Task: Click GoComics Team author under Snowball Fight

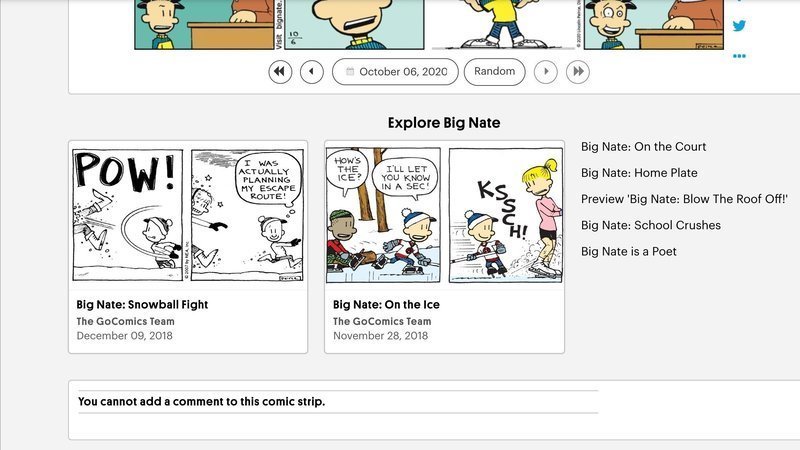Action: 126,321
